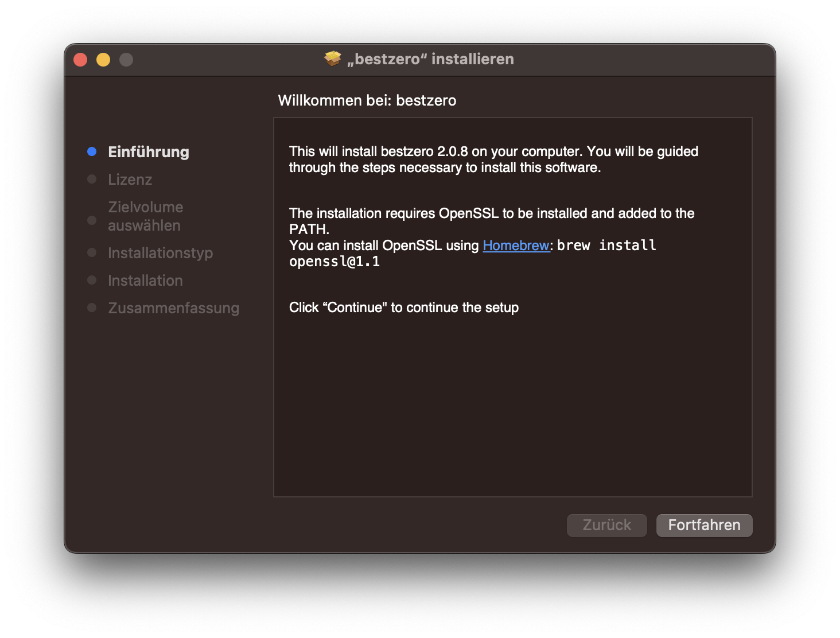Open the Homebrew link
The image size is (840, 638).
[516, 245]
